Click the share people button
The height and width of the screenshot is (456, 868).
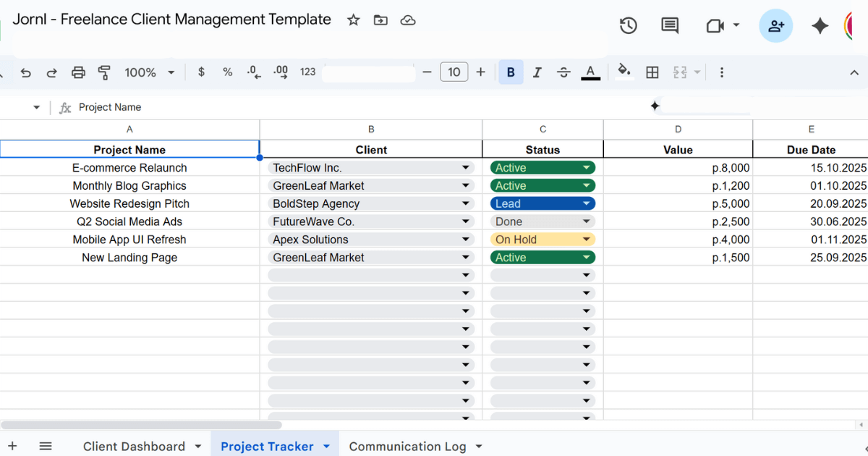coord(775,26)
